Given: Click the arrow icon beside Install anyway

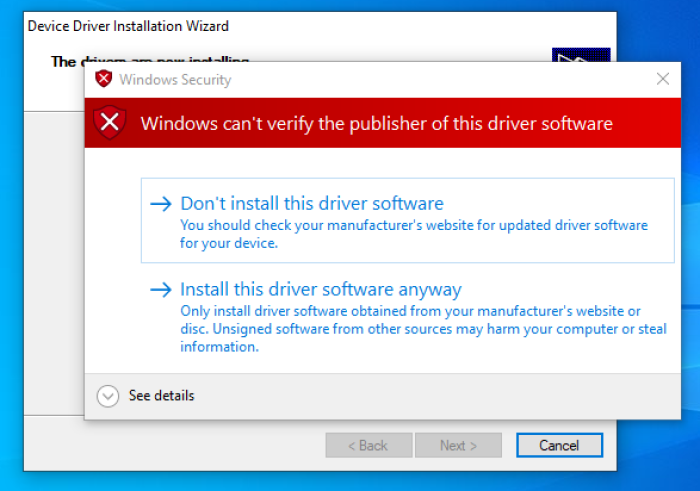Looking at the screenshot, I should point(160,290).
